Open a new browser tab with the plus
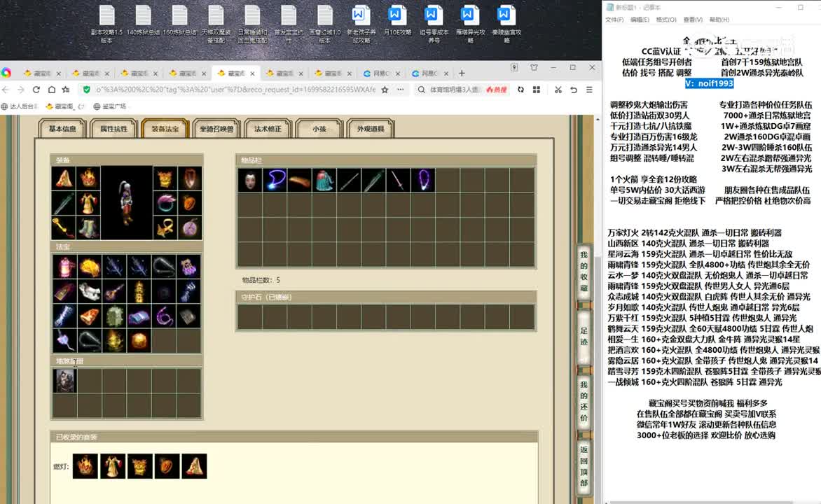The height and width of the screenshot is (504, 821). click(462, 73)
